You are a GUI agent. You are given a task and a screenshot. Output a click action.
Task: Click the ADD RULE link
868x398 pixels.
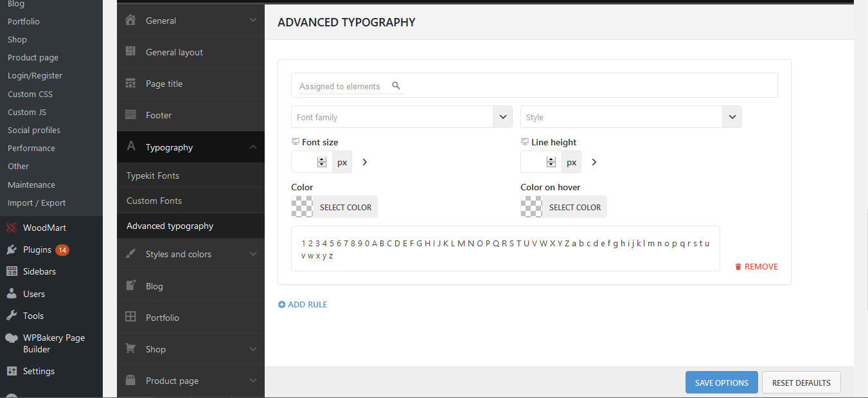point(303,304)
